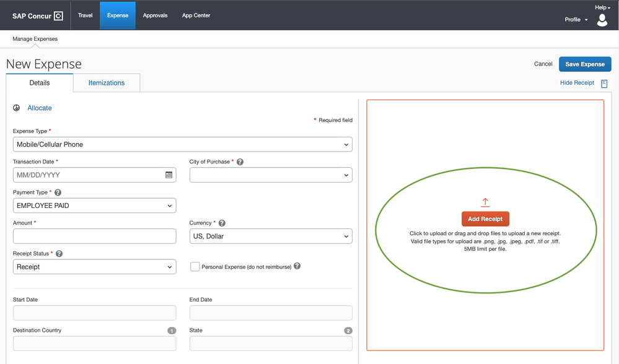Image resolution: width=619 pixels, height=364 pixels.
Task: Go to the Travel menu
Action: click(86, 15)
